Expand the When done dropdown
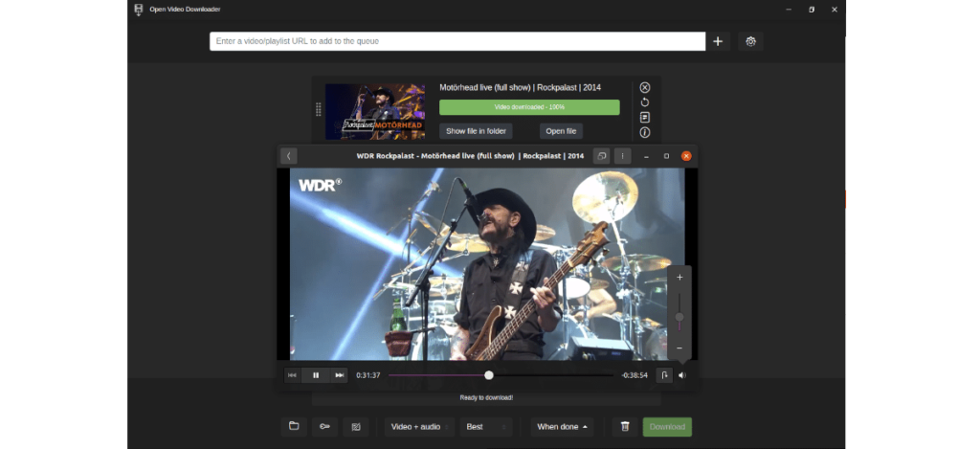This screenshot has width=980, height=449. click(562, 426)
